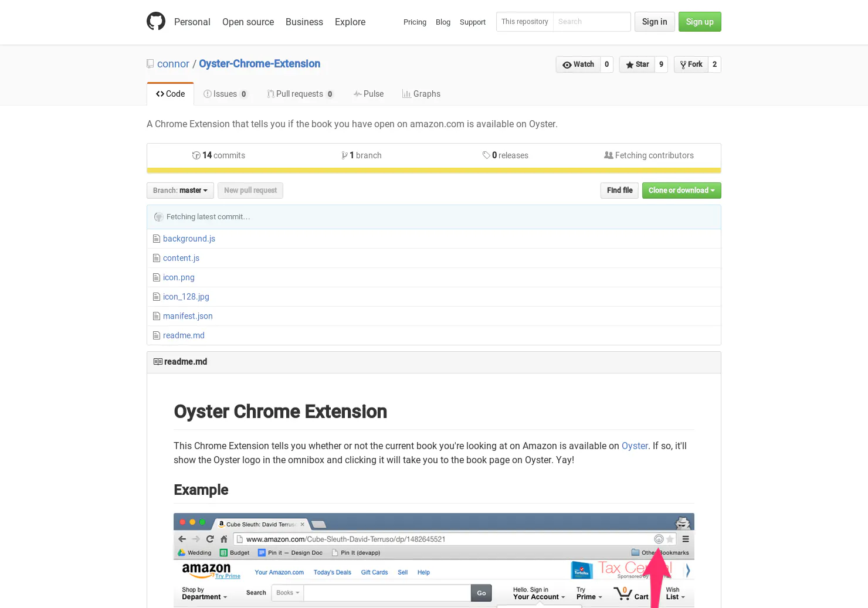Open the icon_128.jpg file
868x608 pixels.
(186, 297)
